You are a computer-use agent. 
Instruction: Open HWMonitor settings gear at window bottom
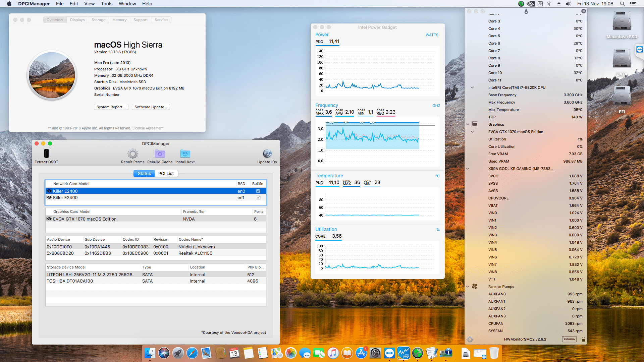470,339
